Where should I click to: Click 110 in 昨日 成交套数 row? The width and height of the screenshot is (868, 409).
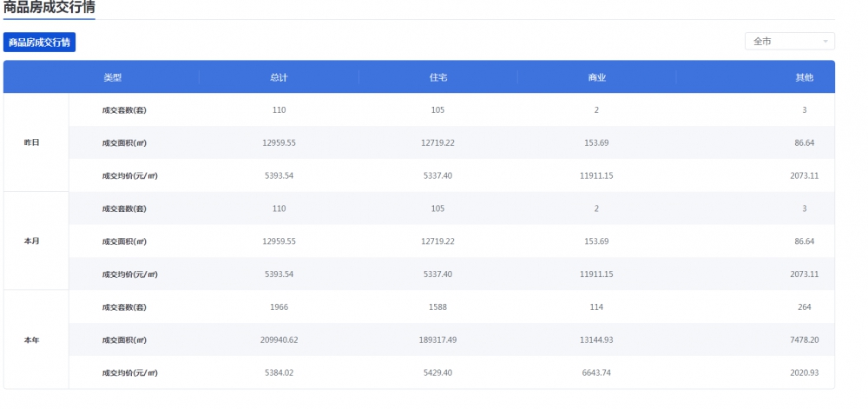point(279,110)
